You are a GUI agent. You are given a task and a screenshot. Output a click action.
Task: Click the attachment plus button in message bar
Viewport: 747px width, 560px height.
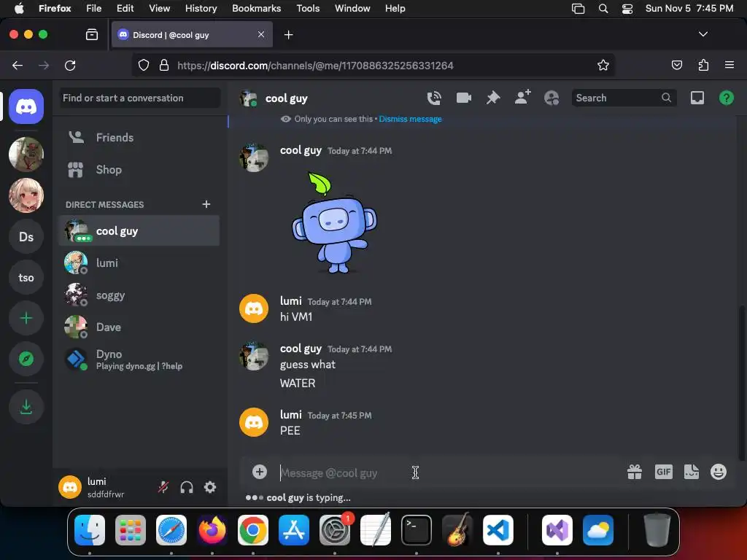click(x=259, y=472)
